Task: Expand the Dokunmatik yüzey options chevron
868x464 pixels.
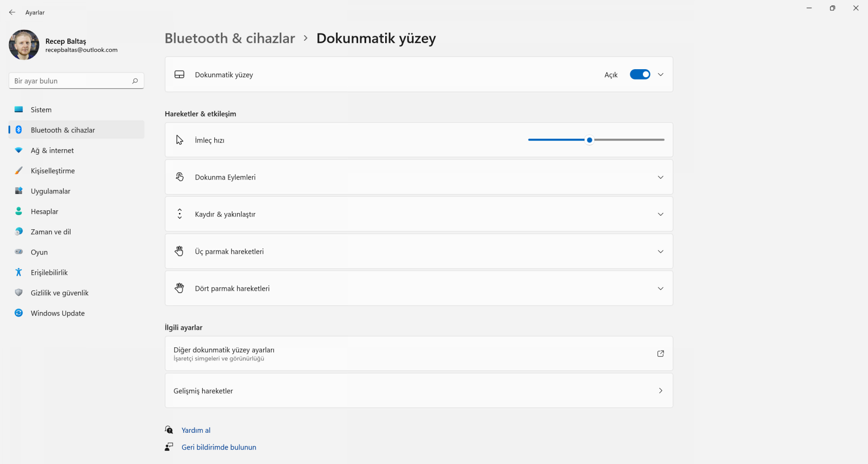Action: tap(660, 75)
